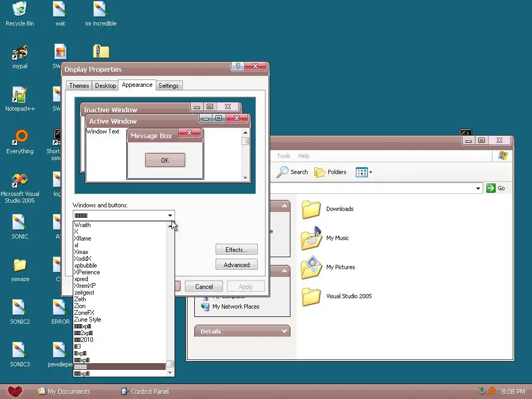Image resolution: width=532 pixels, height=399 pixels.
Task: Click OK in the preview Message Box
Action: 165,160
